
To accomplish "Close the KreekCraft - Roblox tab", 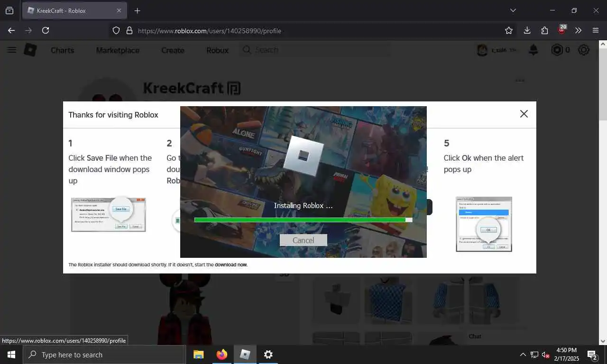I will [119, 10].
